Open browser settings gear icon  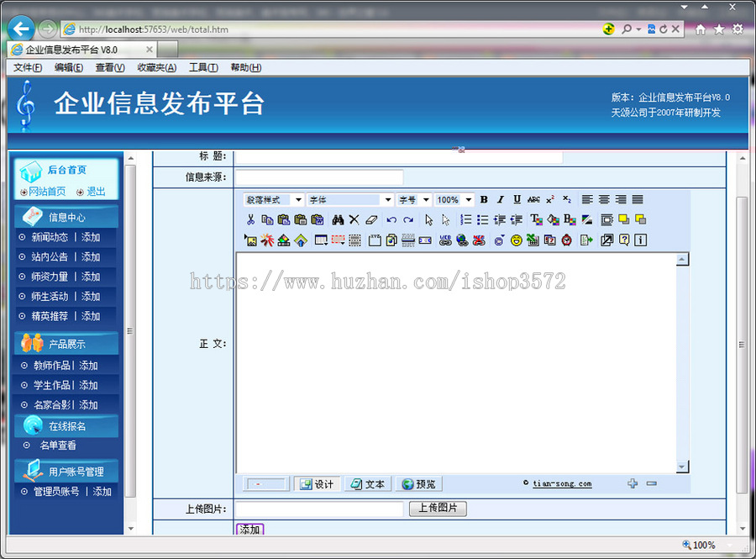(738, 29)
